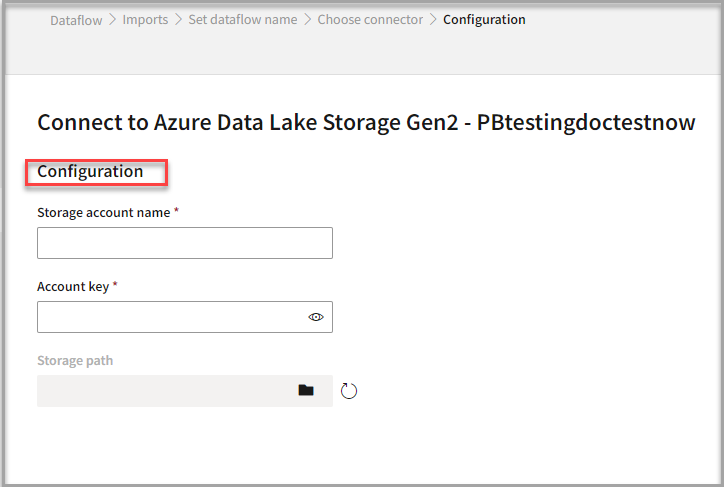Return to the Set dataflow name step
This screenshot has height=487, width=724.
(x=242, y=20)
